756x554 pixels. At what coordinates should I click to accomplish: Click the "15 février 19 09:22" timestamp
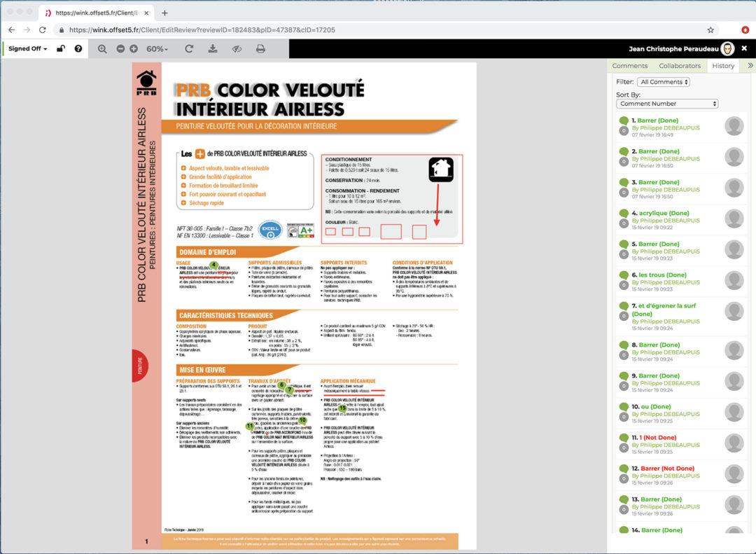point(652,228)
